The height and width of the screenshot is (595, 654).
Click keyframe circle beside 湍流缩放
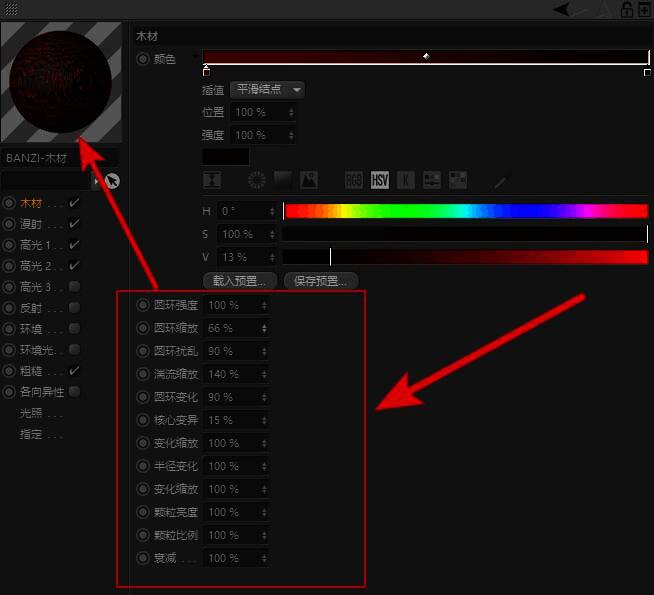(143, 374)
